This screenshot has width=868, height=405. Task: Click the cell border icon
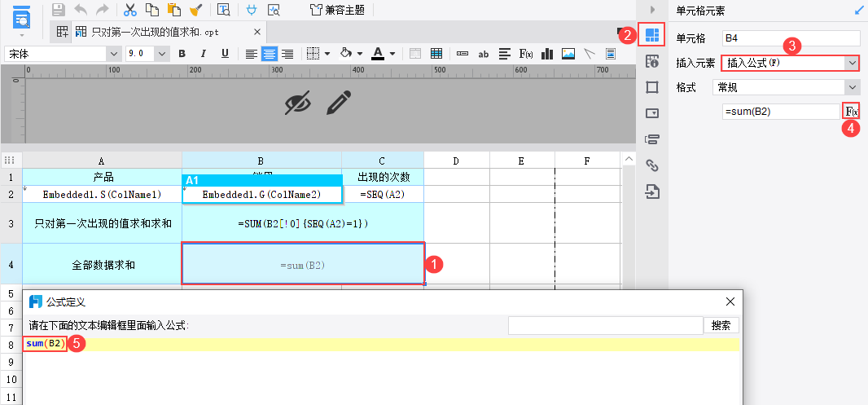pos(313,53)
